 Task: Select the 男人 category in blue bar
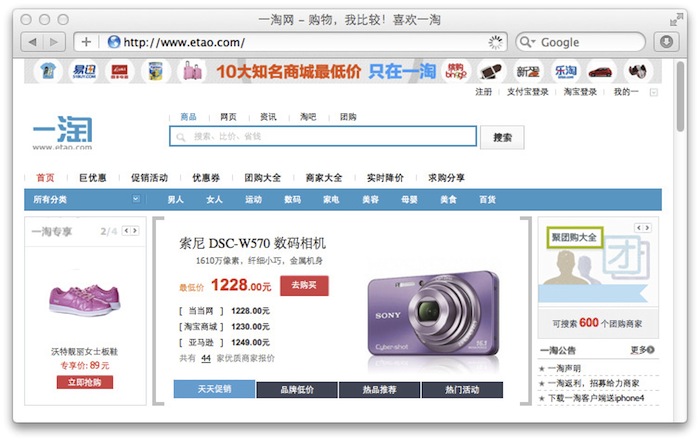(x=175, y=200)
